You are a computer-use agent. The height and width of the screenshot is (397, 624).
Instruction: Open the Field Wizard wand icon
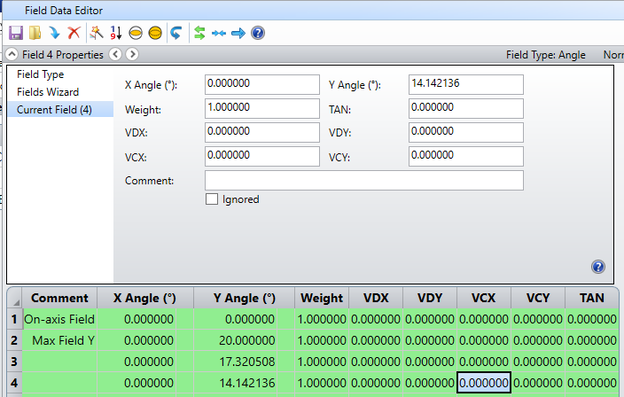96,33
